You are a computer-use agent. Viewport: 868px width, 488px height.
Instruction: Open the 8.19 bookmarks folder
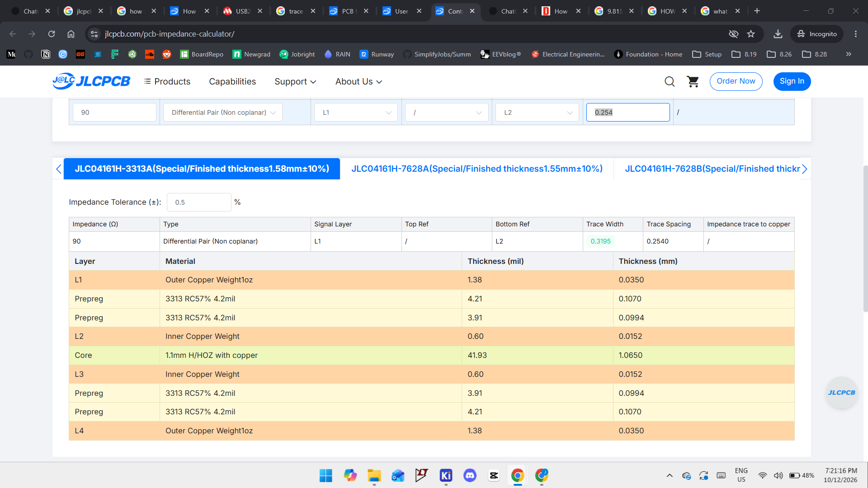[744, 54]
